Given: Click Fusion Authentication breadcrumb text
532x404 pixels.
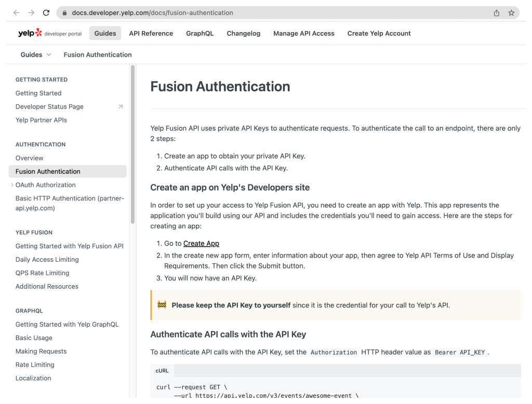Looking at the screenshot, I should pyautogui.click(x=98, y=55).
